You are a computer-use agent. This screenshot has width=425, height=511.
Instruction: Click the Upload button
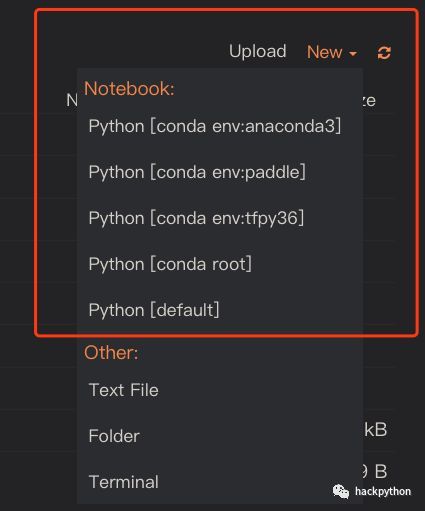[x=257, y=52]
